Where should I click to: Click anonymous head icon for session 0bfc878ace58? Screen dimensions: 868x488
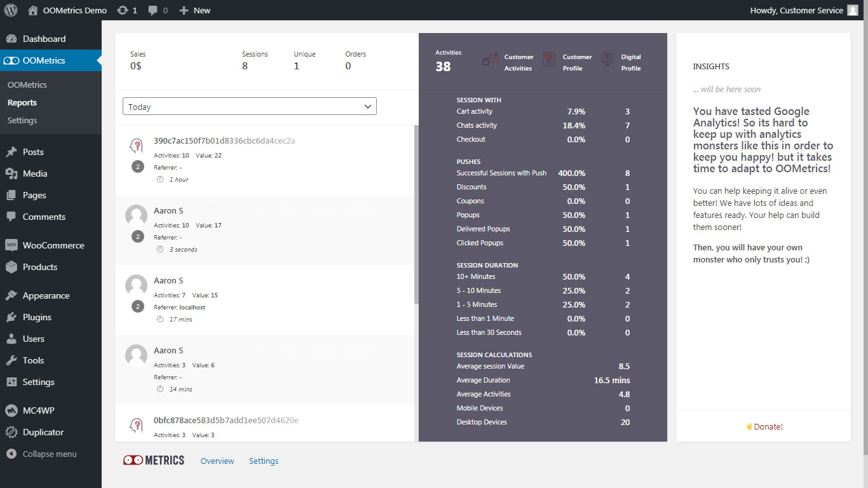pyautogui.click(x=136, y=425)
